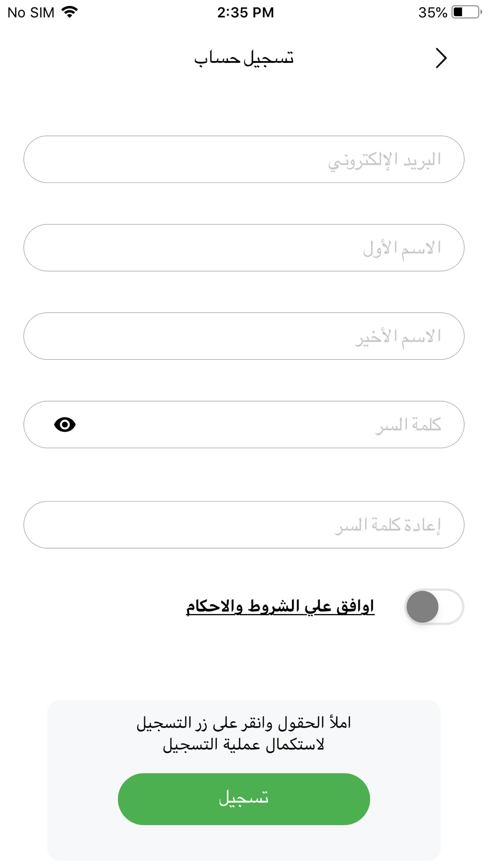488x868 pixels.
Task: Focus the إعادة كلمة السر confirm password field
Action: 244,525
